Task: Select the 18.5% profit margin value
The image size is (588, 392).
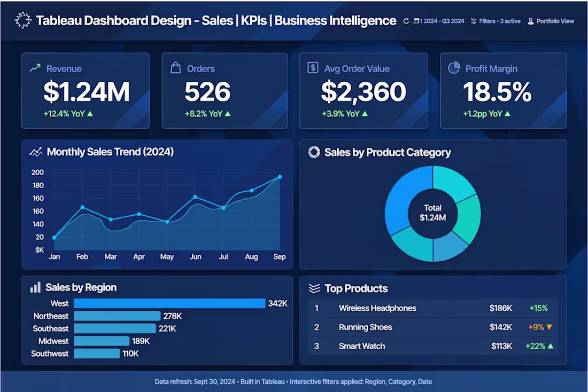Action: click(x=497, y=92)
